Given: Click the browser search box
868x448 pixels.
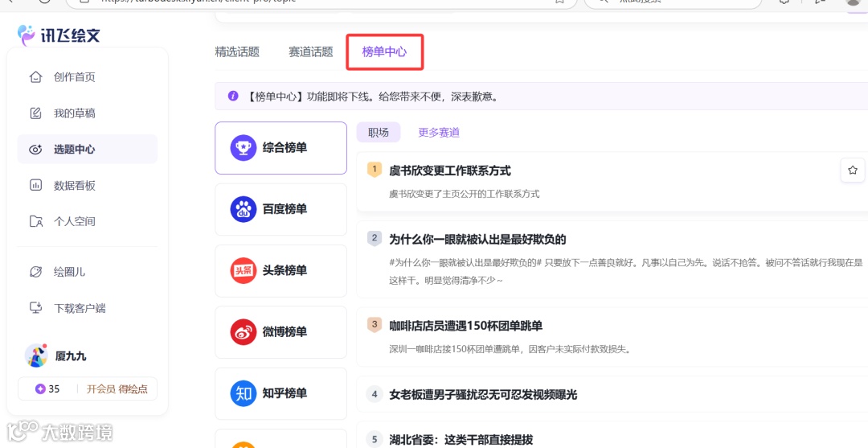Looking at the screenshot, I should pos(673,2).
